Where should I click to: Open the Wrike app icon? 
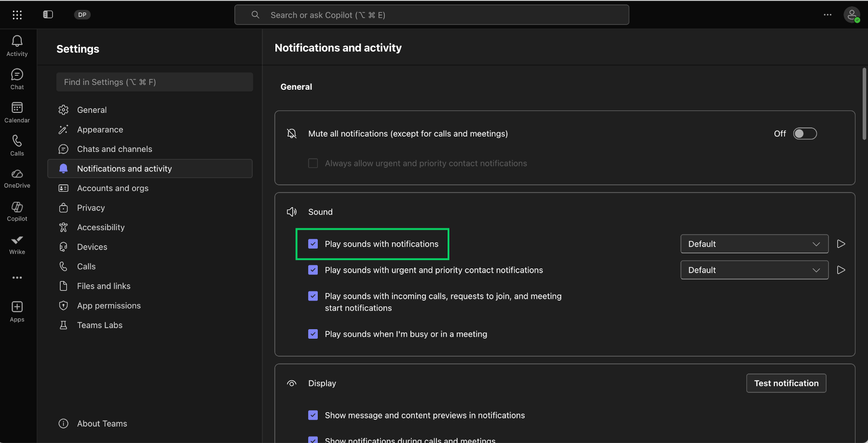point(17,245)
